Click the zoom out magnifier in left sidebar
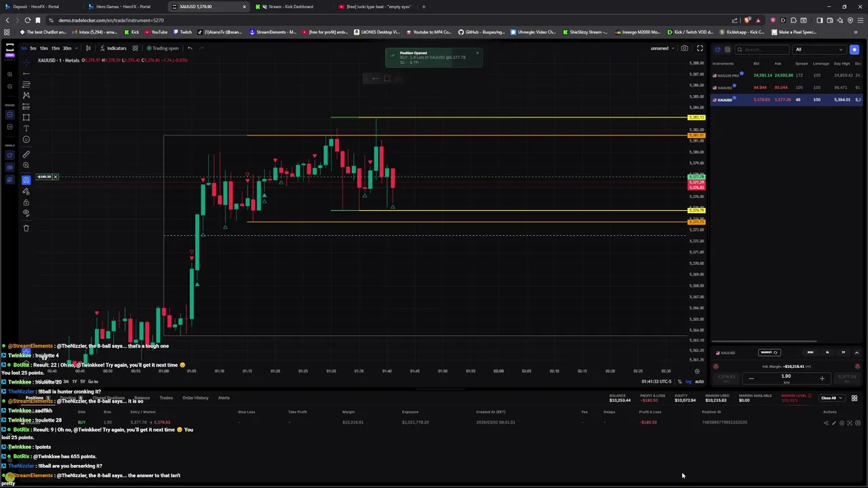The height and width of the screenshot is (488, 868). [9, 86]
